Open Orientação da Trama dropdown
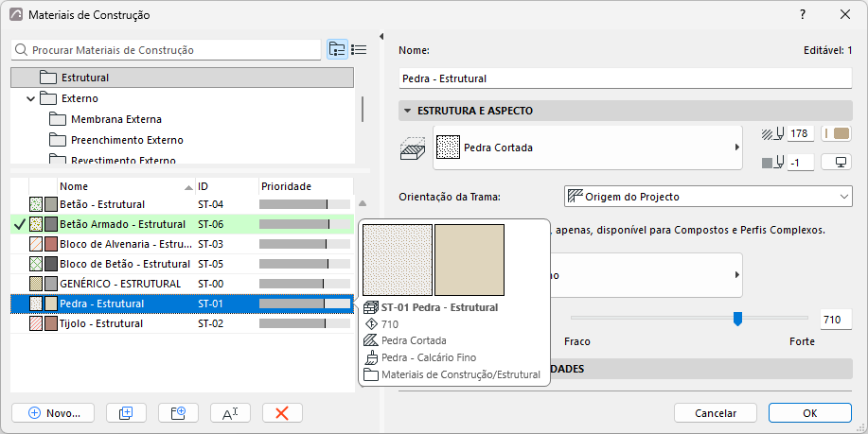The height and width of the screenshot is (434, 868). click(x=708, y=197)
